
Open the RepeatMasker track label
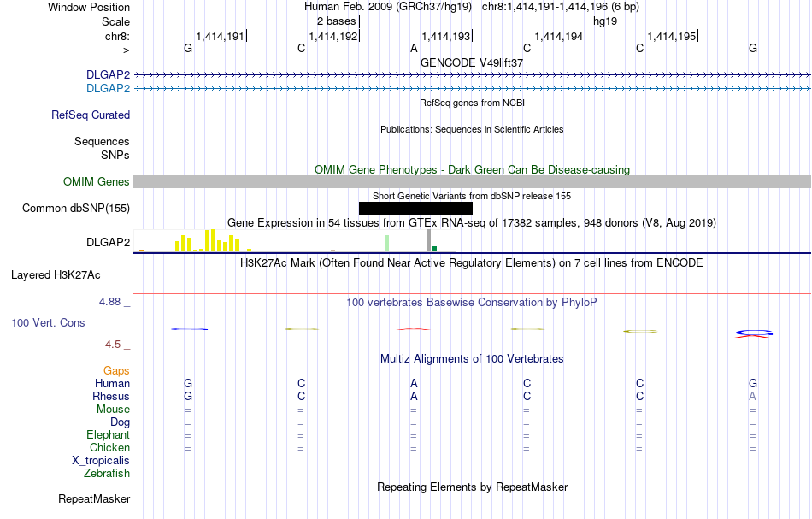(x=94, y=498)
